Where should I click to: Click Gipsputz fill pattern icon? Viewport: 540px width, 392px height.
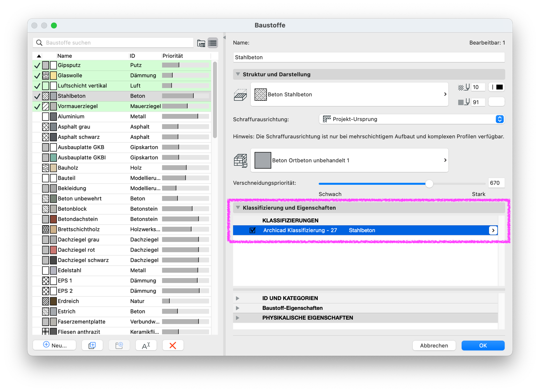click(x=46, y=65)
